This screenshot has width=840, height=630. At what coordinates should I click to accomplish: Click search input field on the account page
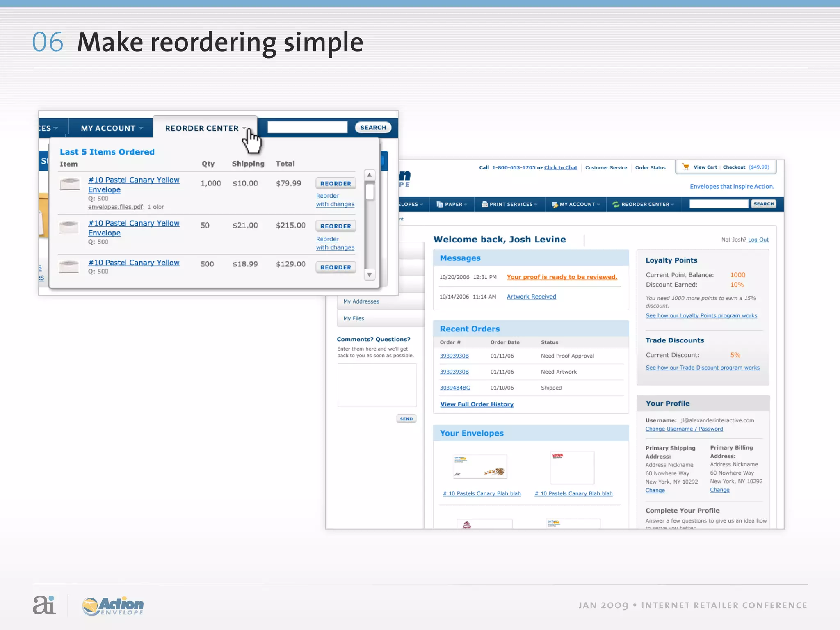(719, 204)
